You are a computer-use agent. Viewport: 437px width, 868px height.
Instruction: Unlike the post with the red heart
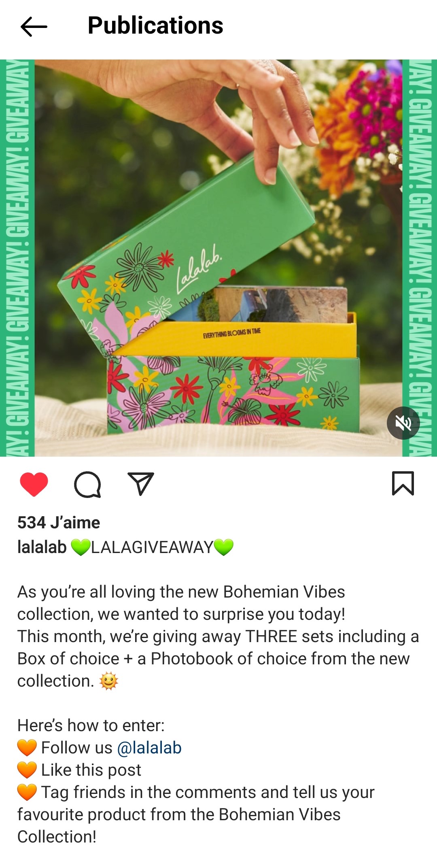click(34, 484)
